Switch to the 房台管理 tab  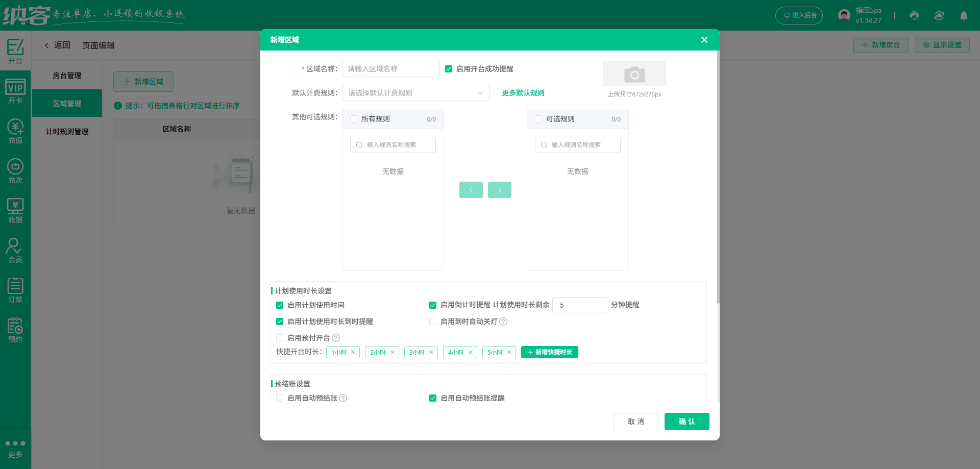tap(67, 75)
